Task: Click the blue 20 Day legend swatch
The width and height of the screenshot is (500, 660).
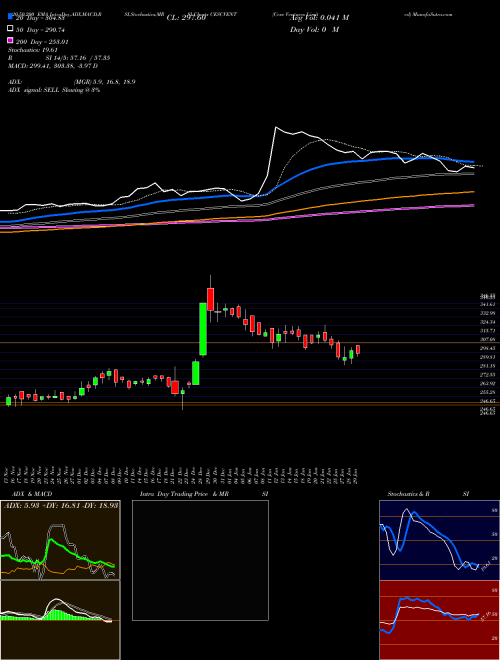Action: point(10,17)
